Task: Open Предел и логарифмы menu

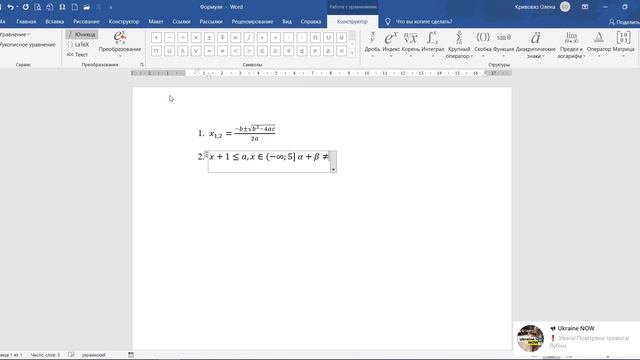Action: [571, 44]
